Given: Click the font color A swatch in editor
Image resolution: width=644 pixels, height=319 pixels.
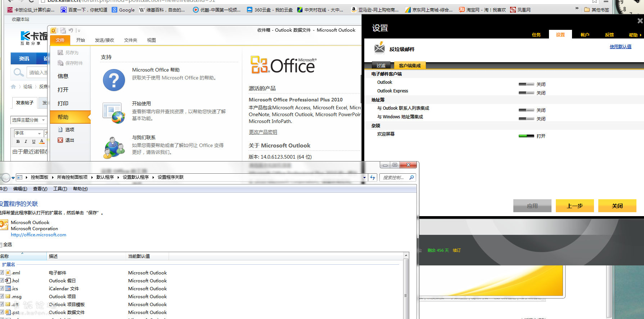Looking at the screenshot, I should coord(42,141).
